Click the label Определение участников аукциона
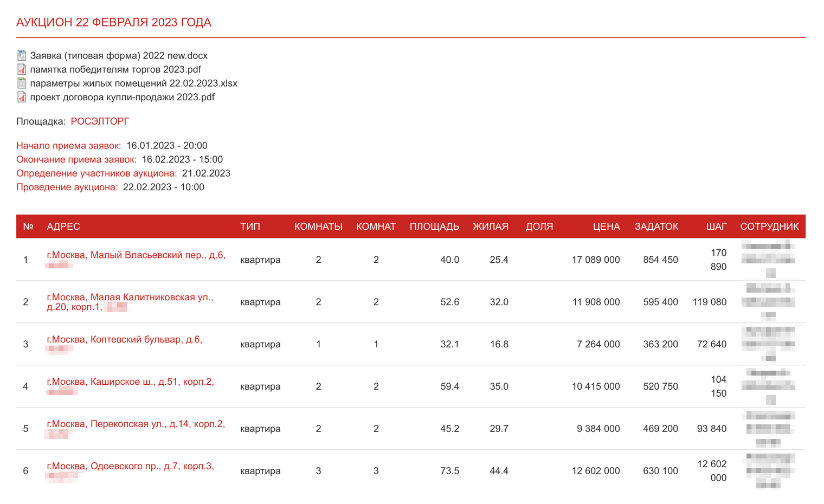This screenshot has width=824, height=504. click(96, 173)
